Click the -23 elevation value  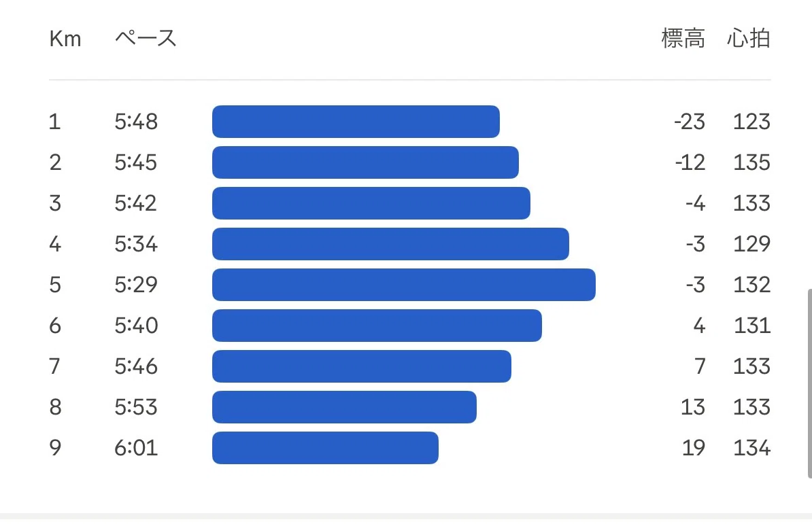pyautogui.click(x=690, y=122)
